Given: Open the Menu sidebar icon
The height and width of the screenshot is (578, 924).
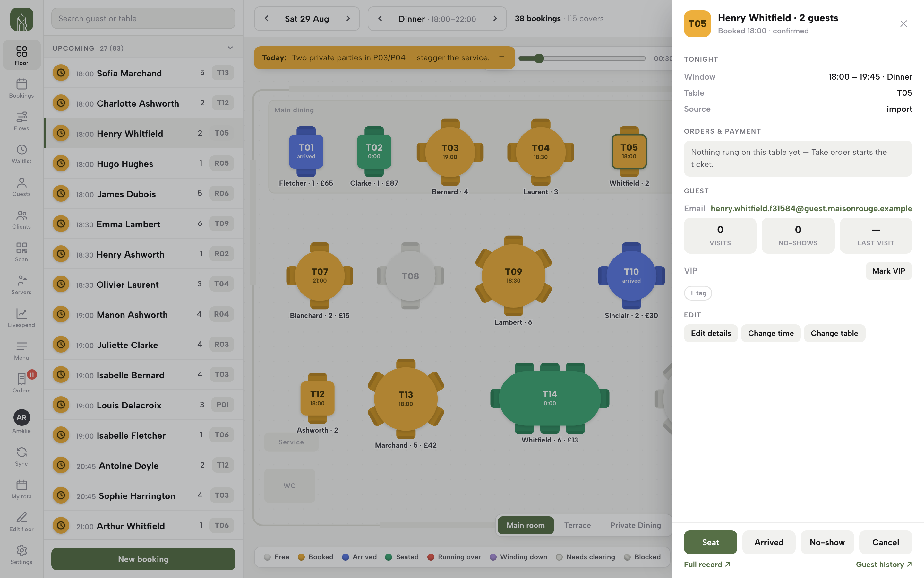Looking at the screenshot, I should [x=21, y=351].
